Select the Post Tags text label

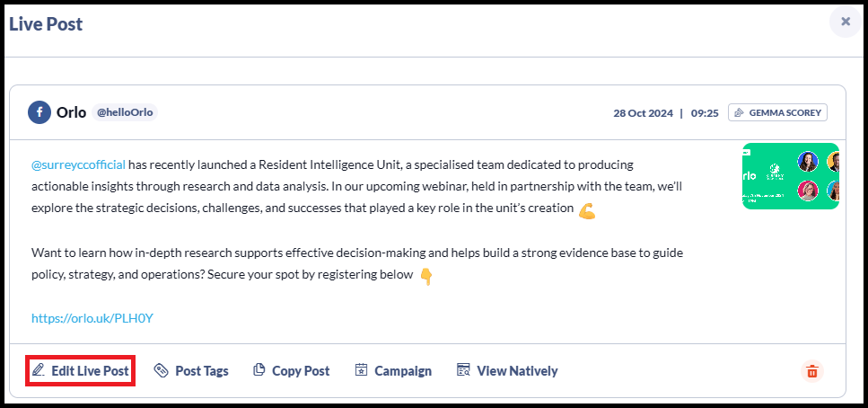(201, 371)
